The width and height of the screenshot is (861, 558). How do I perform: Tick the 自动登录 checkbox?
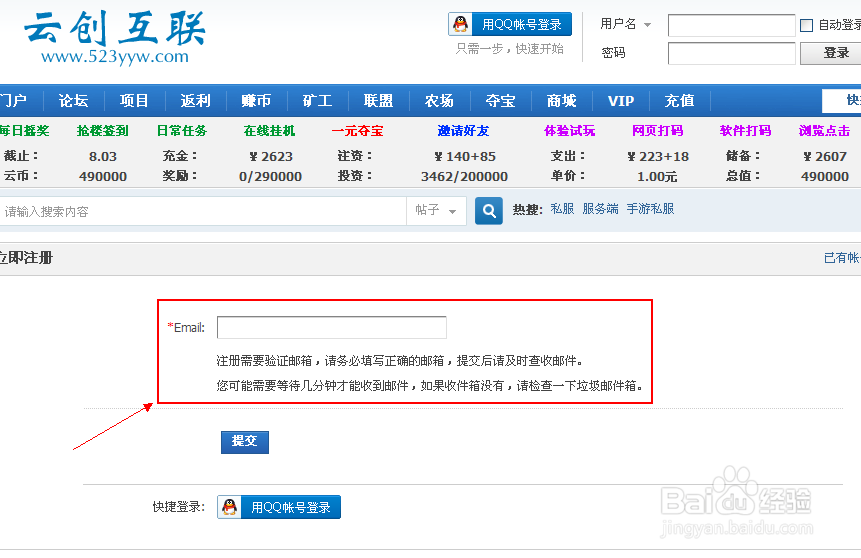coord(807,25)
